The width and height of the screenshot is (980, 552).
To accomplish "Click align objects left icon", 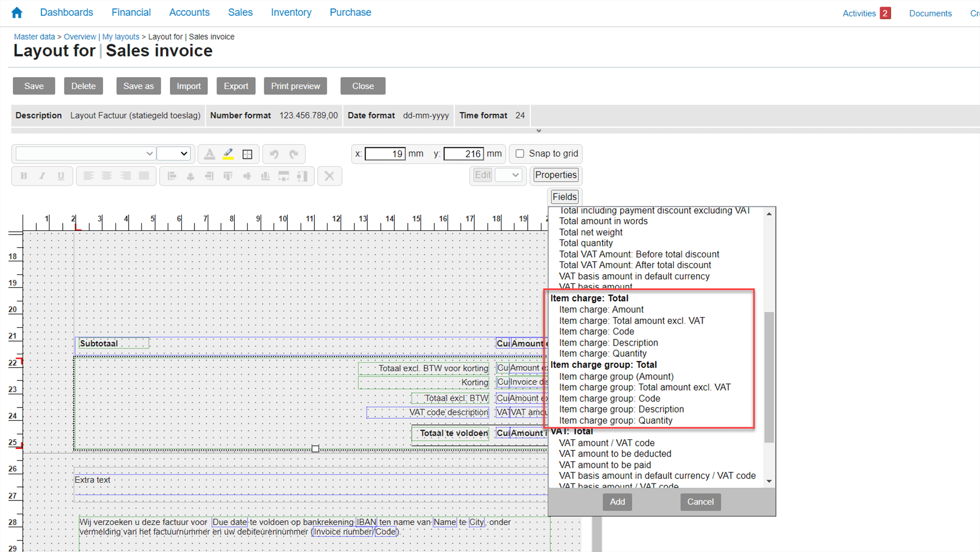I will pyautogui.click(x=172, y=176).
